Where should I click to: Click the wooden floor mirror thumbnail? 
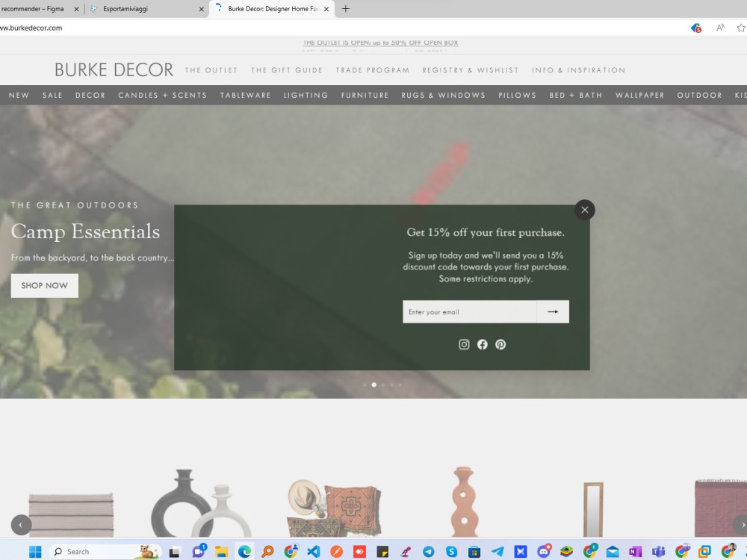click(x=594, y=509)
